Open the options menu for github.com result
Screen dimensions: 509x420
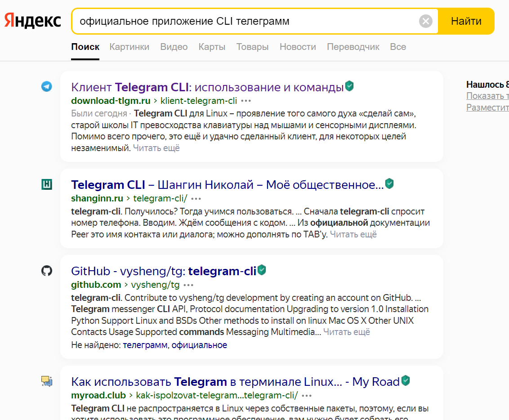pos(188,285)
